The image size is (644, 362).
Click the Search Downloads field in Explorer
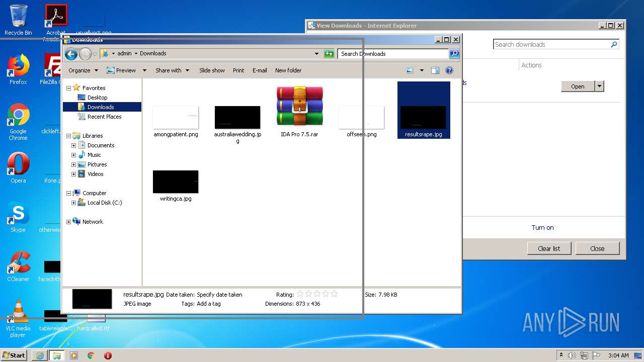click(393, 54)
